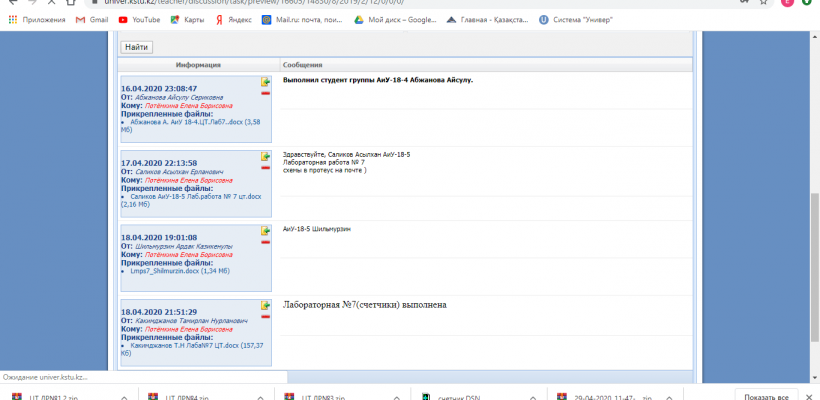Click message text 'АиУ-18-5 Шильмурзин'
This screenshot has height=400, width=820.
coord(316,229)
